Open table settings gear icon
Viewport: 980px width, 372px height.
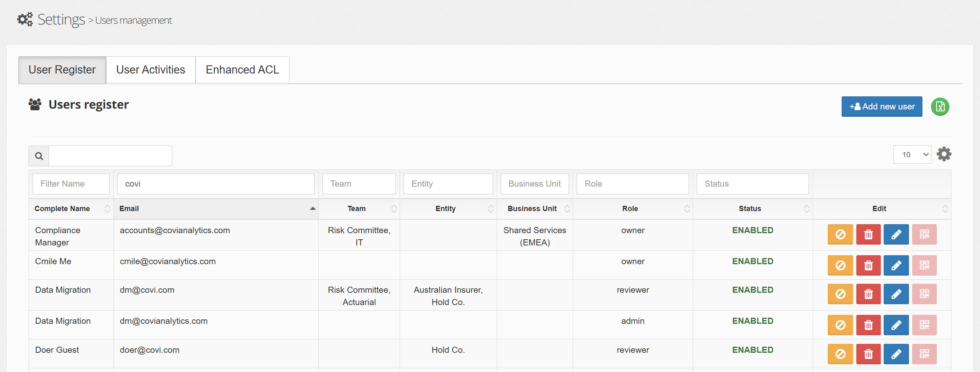tap(944, 154)
